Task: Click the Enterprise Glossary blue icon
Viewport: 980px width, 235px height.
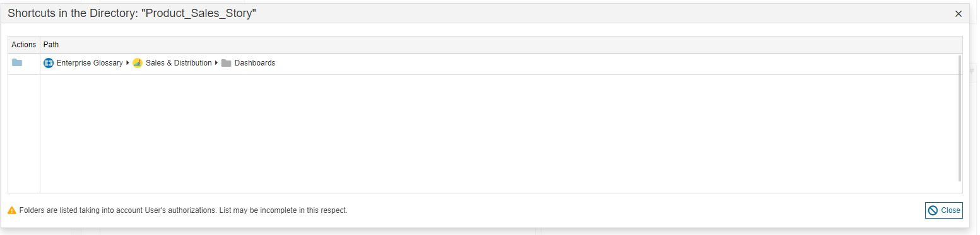Action: pos(49,63)
